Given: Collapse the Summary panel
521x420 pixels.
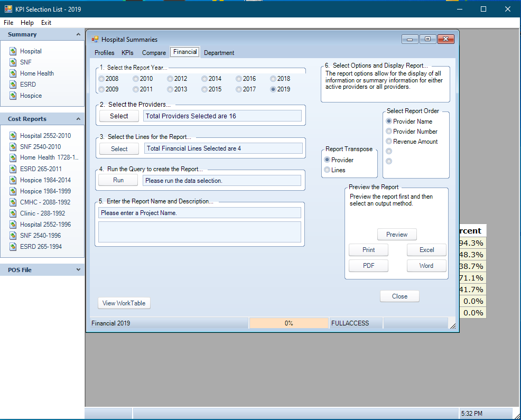Looking at the screenshot, I should 79,34.
